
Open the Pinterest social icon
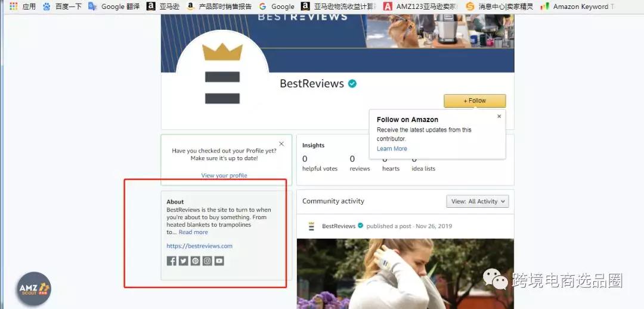coord(196,261)
